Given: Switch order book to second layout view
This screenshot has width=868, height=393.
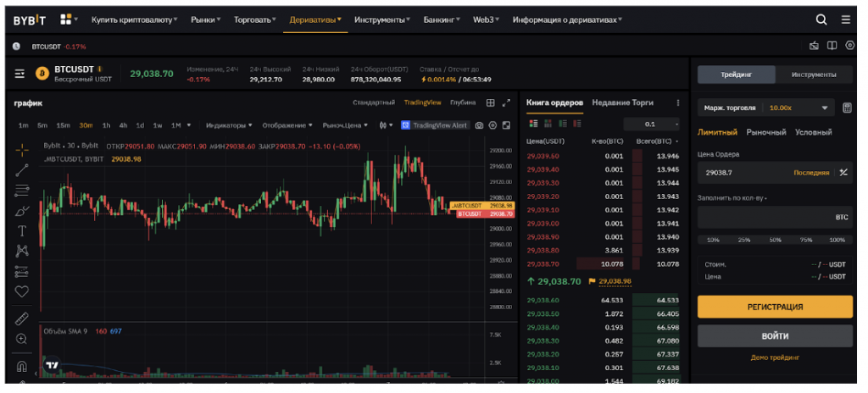Looking at the screenshot, I should [548, 124].
